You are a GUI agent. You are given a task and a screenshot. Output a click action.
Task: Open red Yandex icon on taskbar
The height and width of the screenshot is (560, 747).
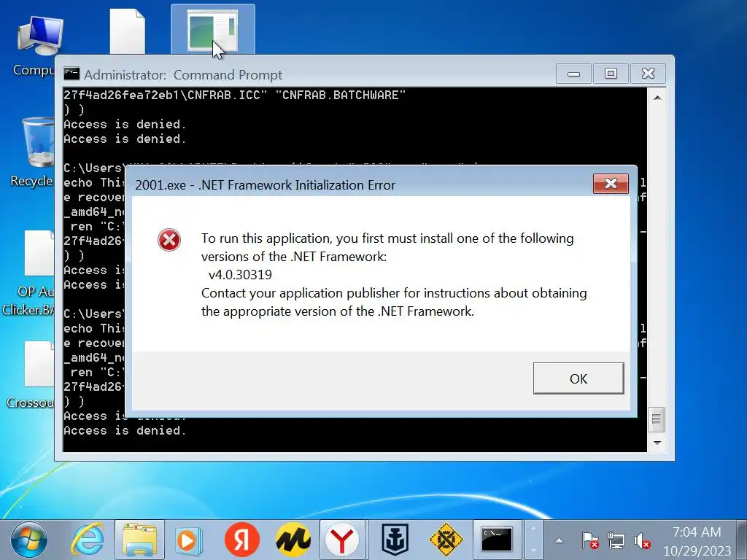pos(242,540)
